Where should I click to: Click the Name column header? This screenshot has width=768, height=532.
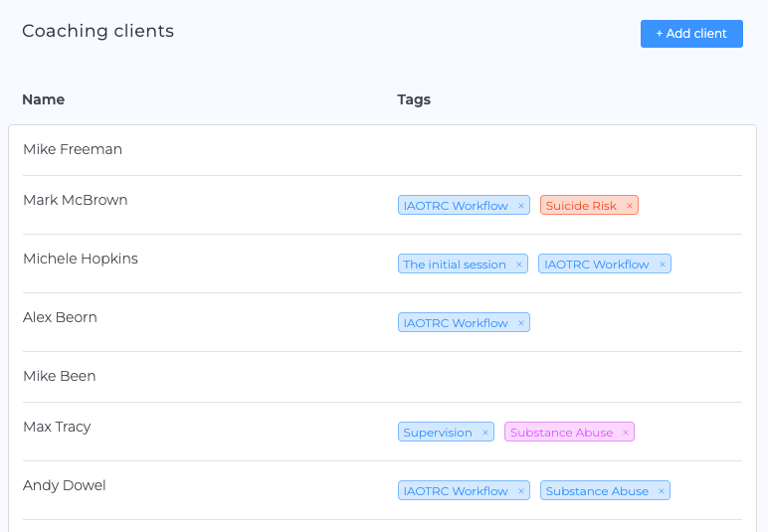[x=44, y=99]
